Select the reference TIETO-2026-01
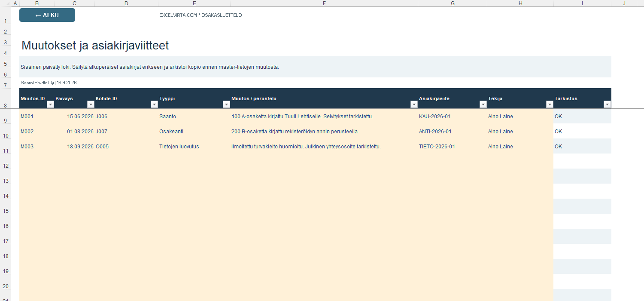644x301 pixels. point(437,147)
